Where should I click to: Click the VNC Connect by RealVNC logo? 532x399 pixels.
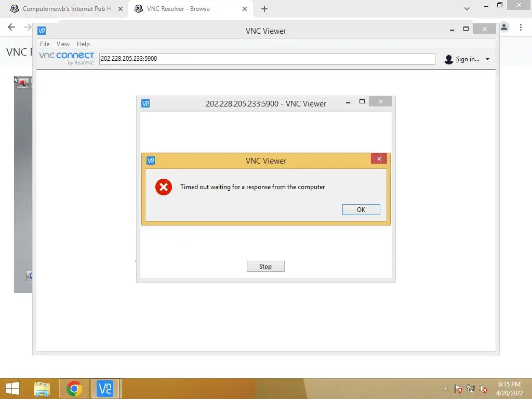(x=66, y=58)
